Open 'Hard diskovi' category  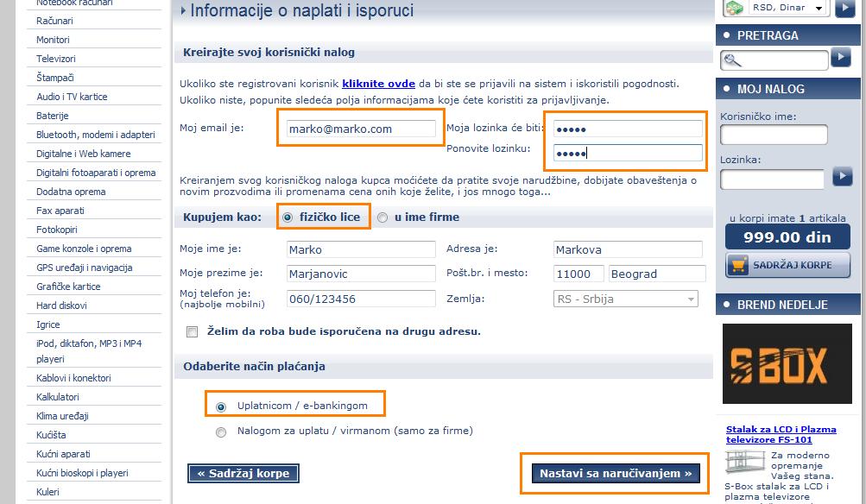coord(61,306)
